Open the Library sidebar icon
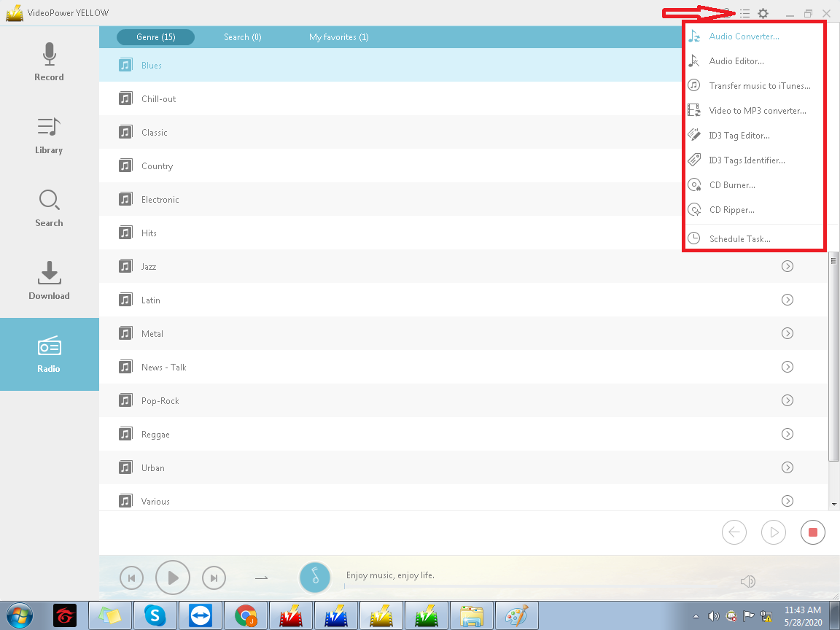 pos(49,128)
